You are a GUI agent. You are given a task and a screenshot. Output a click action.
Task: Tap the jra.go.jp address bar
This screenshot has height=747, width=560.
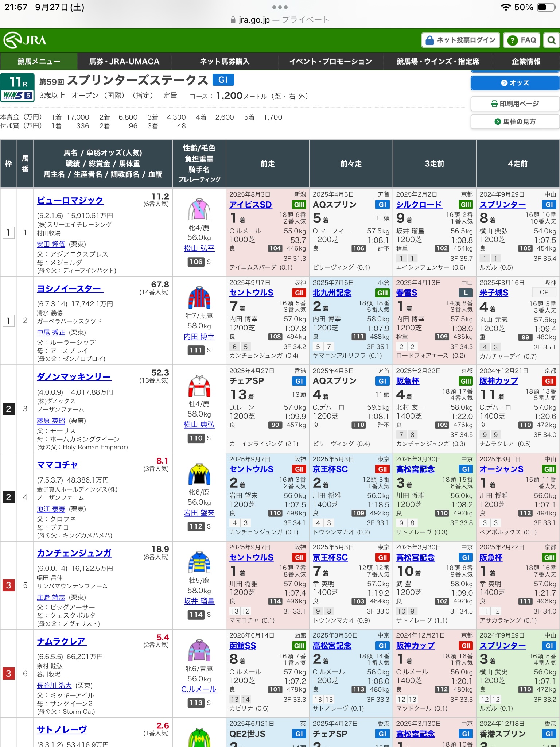(x=280, y=20)
